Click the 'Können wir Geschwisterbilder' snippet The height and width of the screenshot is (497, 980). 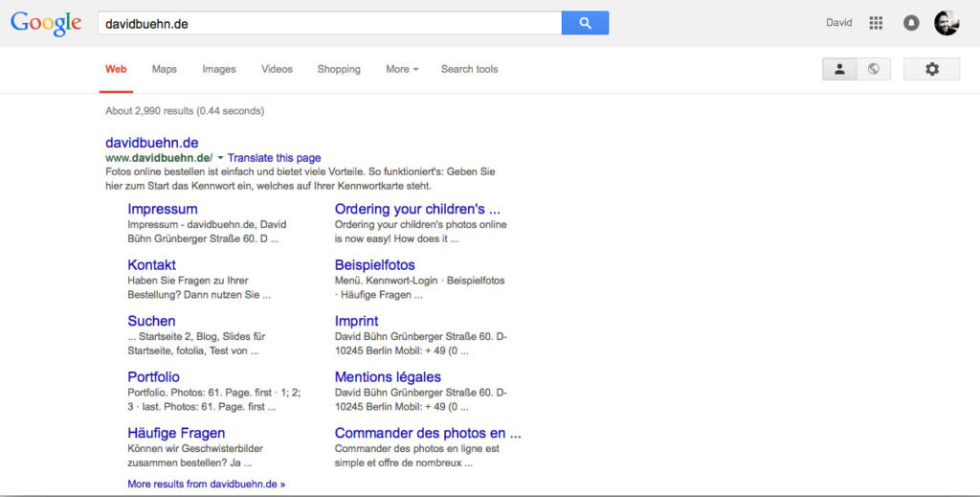(x=195, y=456)
